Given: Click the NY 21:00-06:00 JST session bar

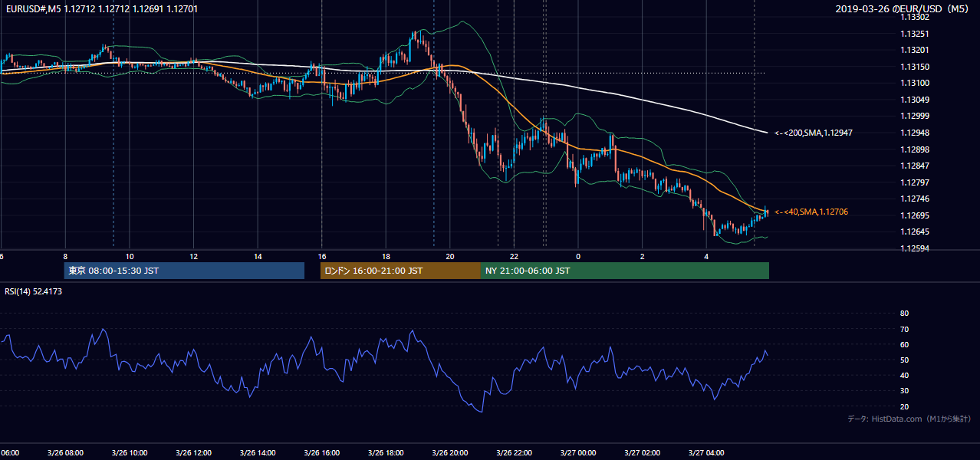Looking at the screenshot, I should [x=625, y=271].
